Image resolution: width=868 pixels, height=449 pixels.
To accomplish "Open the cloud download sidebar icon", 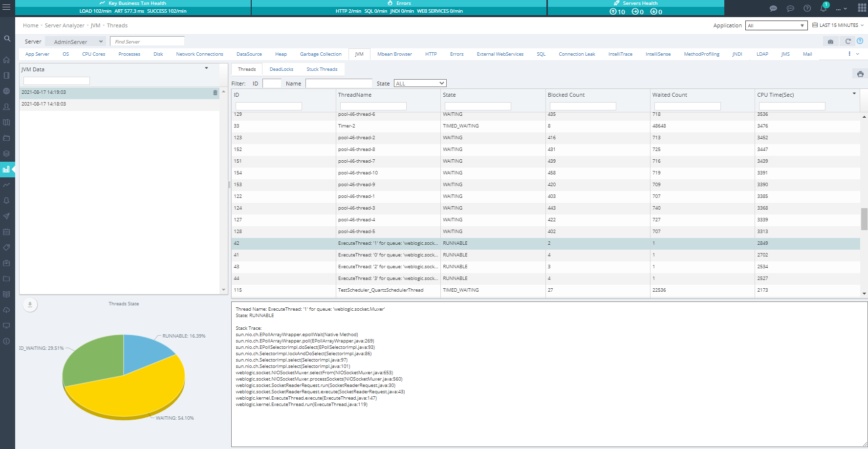I will click(6, 310).
